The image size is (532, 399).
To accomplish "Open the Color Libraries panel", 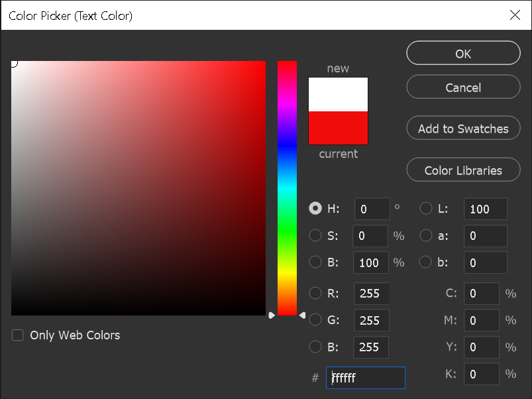I will (x=462, y=170).
